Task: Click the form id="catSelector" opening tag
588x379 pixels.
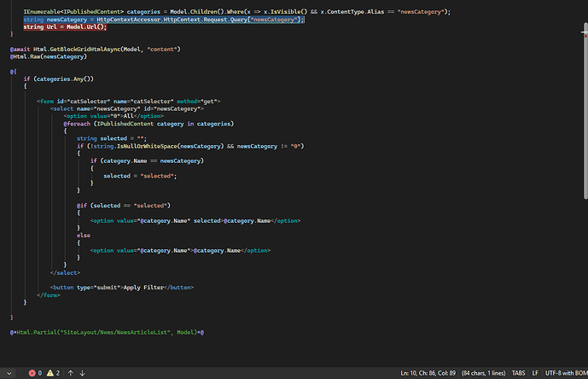Action: click(129, 102)
